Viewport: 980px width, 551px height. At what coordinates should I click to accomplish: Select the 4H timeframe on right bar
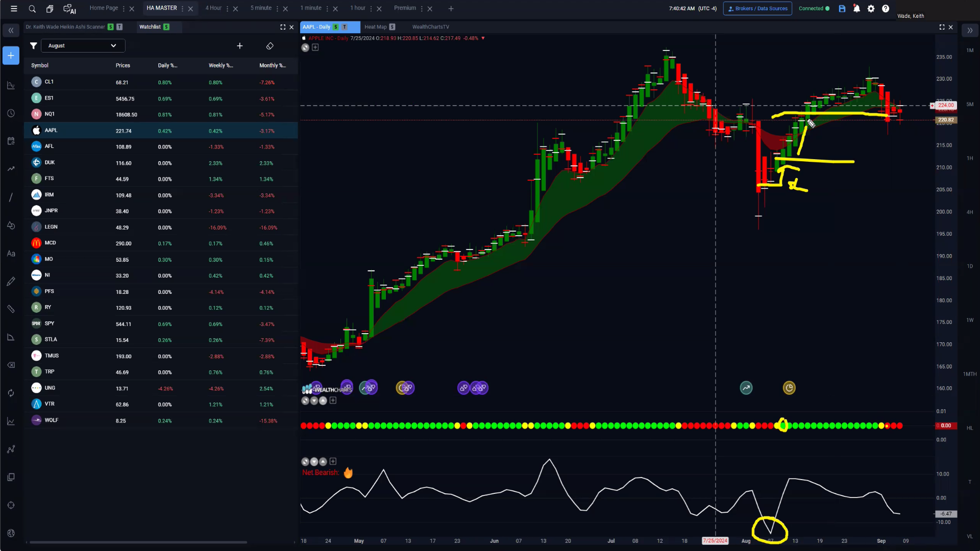pos(970,212)
